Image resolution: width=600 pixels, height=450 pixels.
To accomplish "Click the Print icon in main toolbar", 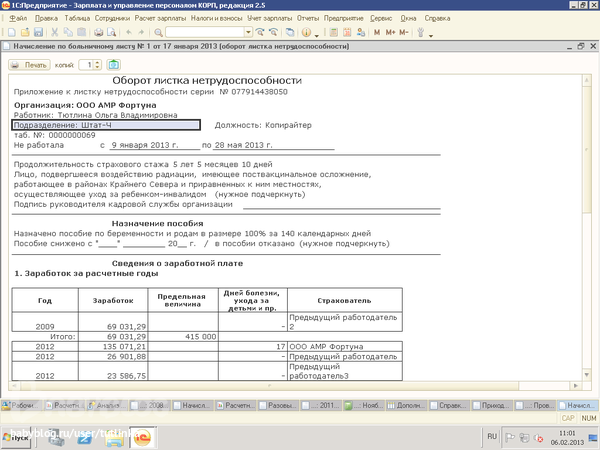I will pyautogui.click(x=97, y=33).
